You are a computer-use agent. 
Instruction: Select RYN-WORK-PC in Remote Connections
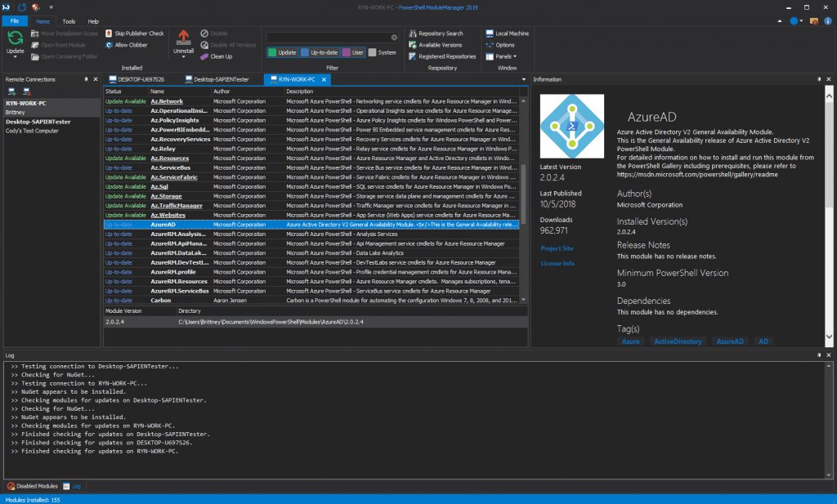[51, 107]
